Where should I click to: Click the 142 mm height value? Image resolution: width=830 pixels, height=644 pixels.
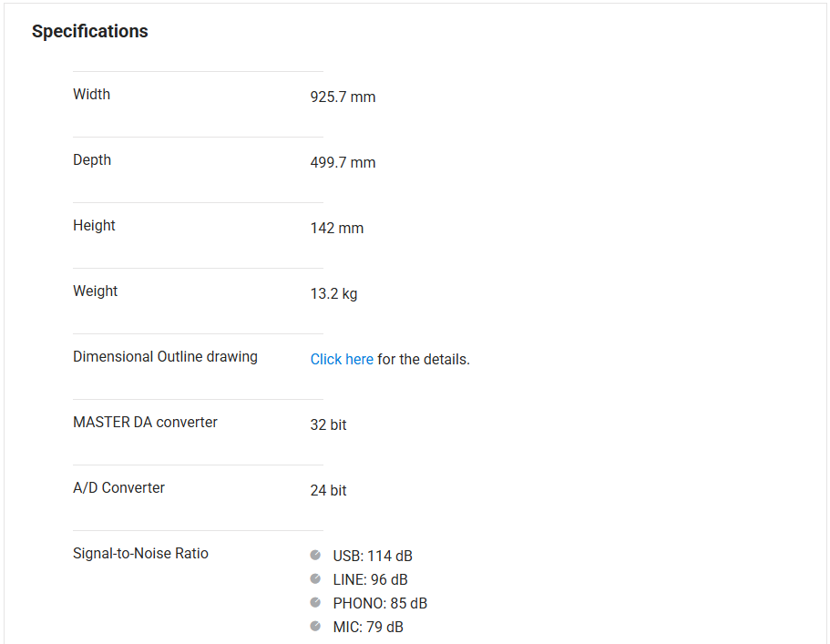coord(337,228)
